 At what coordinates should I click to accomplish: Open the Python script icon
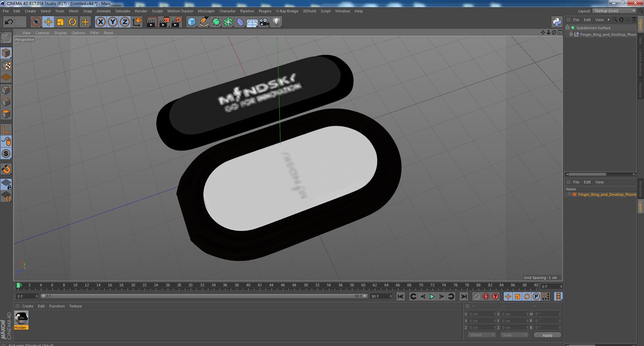point(557,22)
